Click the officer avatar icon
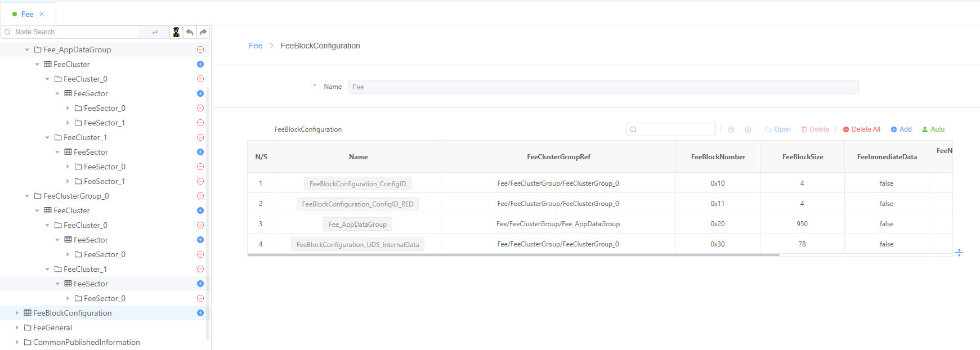 pos(176,32)
